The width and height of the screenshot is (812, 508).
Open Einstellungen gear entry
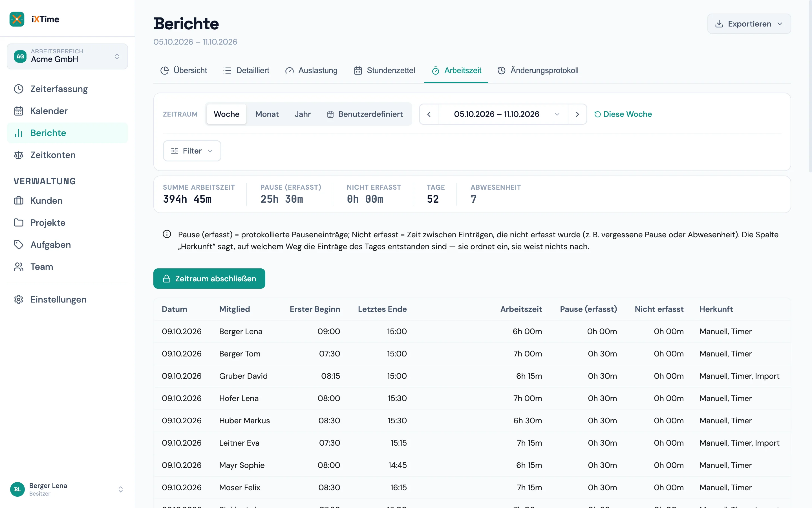(67, 299)
